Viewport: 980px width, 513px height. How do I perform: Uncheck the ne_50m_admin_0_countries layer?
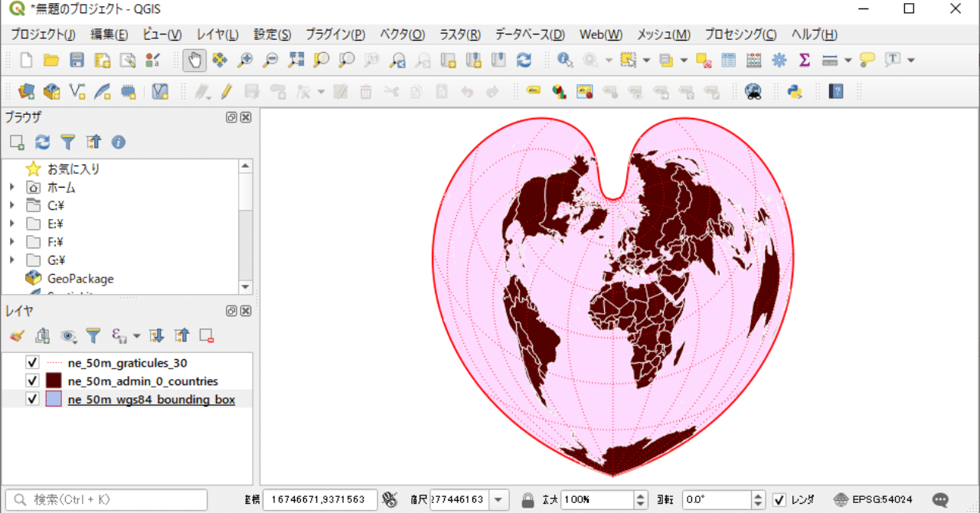pos(31,381)
